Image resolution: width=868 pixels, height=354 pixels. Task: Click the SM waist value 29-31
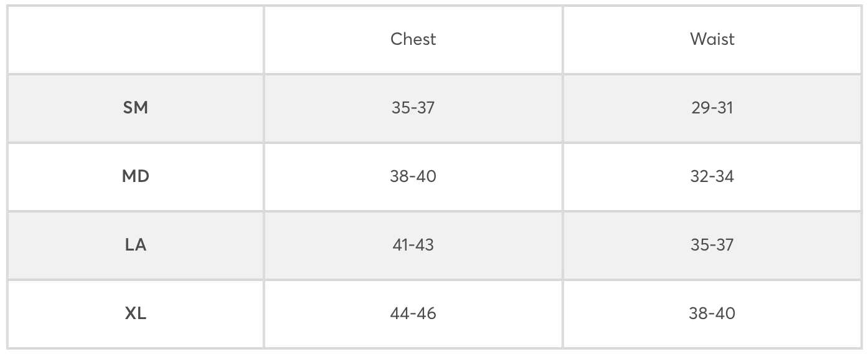(712, 108)
